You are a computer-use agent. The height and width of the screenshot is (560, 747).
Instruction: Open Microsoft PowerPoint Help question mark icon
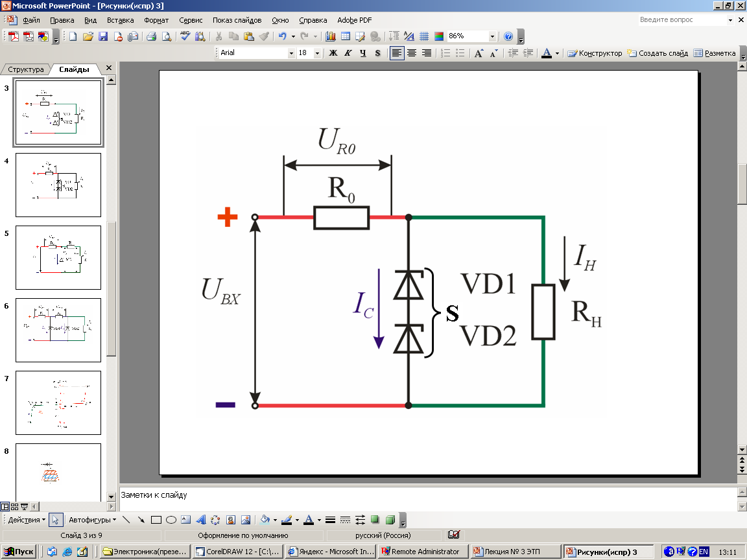[508, 36]
